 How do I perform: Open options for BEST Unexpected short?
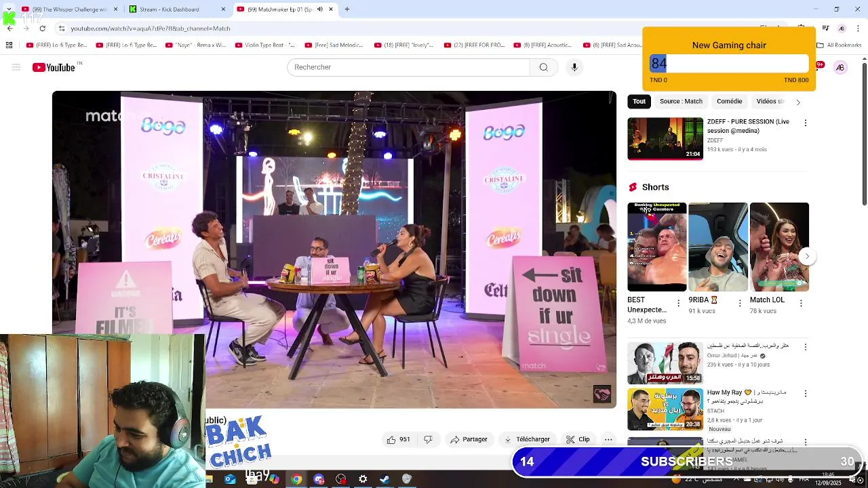pyautogui.click(x=679, y=303)
